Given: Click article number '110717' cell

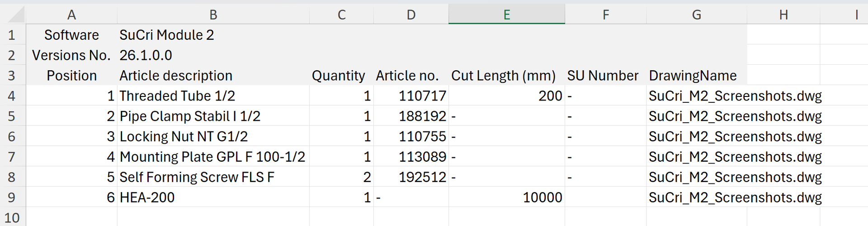Looking at the screenshot, I should click(x=411, y=96).
